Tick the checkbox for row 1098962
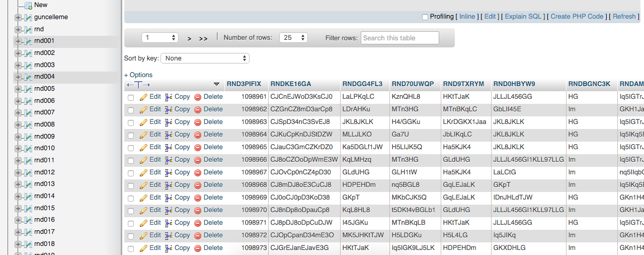 [131, 110]
